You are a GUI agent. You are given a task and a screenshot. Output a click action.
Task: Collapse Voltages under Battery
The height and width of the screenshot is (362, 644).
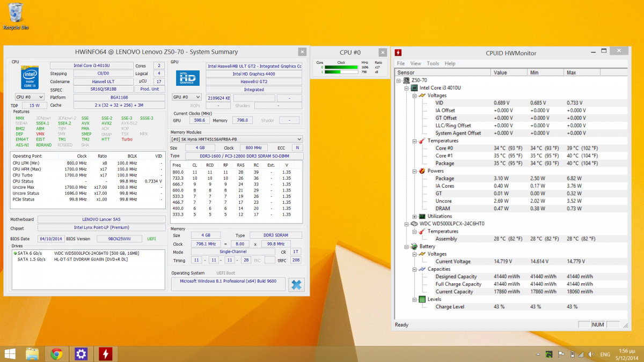[x=414, y=254]
